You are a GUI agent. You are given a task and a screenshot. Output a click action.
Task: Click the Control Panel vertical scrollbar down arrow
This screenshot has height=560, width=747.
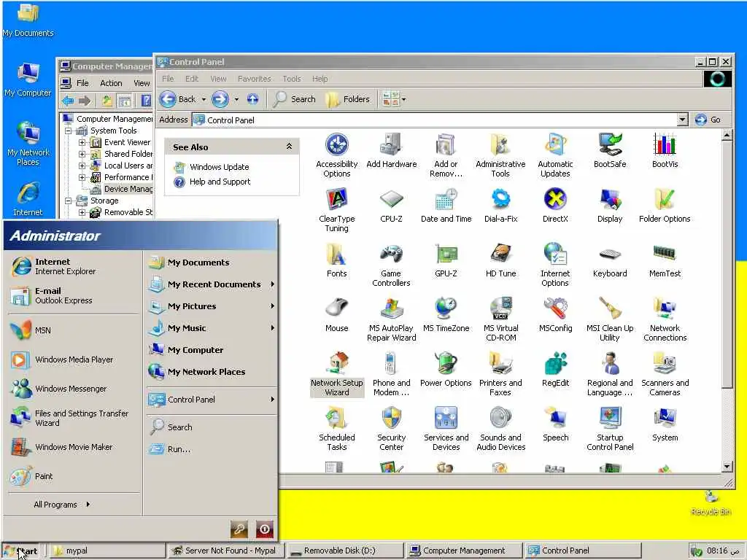tap(727, 466)
